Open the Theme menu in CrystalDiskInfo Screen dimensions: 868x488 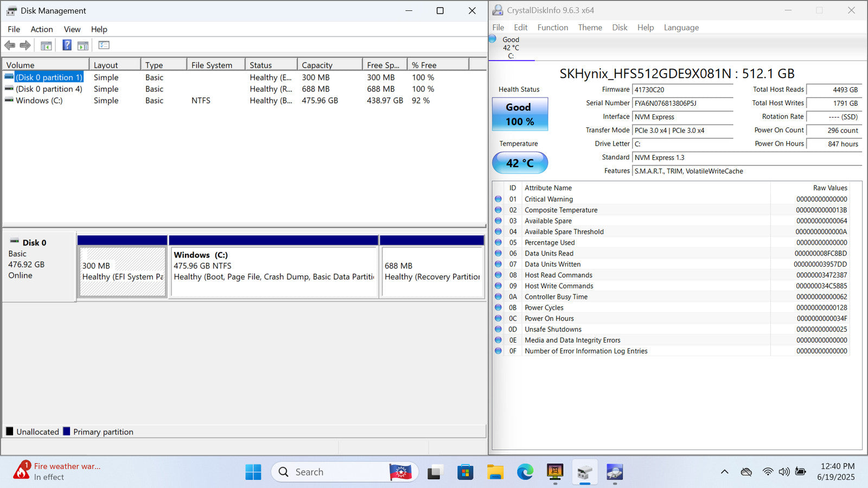click(590, 28)
